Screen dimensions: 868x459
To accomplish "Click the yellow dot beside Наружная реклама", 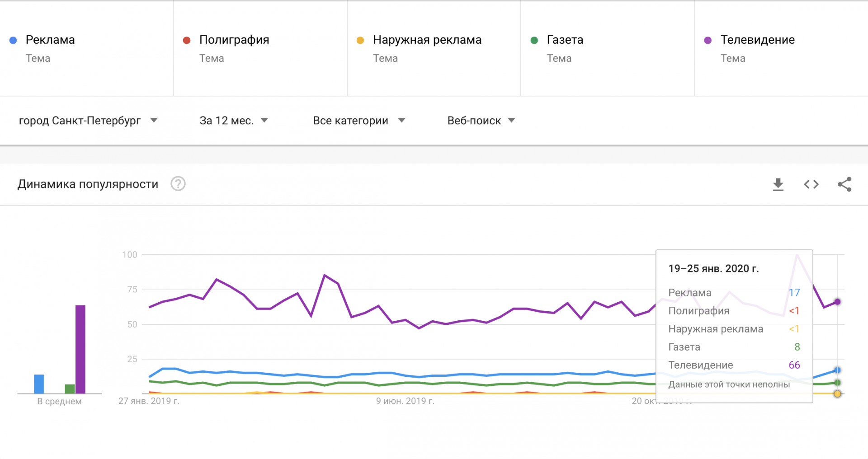I will (x=360, y=40).
